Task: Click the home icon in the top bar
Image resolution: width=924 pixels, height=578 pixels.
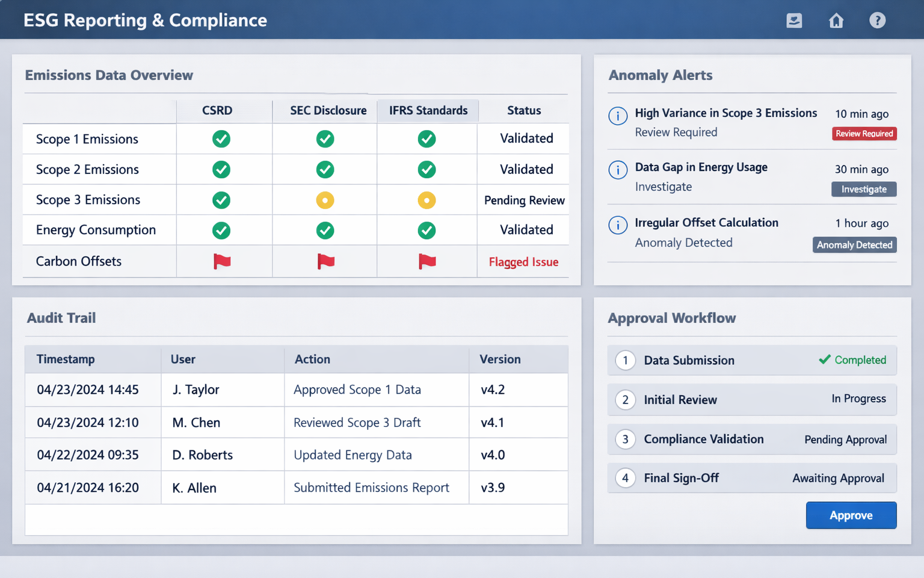Action: [836, 20]
